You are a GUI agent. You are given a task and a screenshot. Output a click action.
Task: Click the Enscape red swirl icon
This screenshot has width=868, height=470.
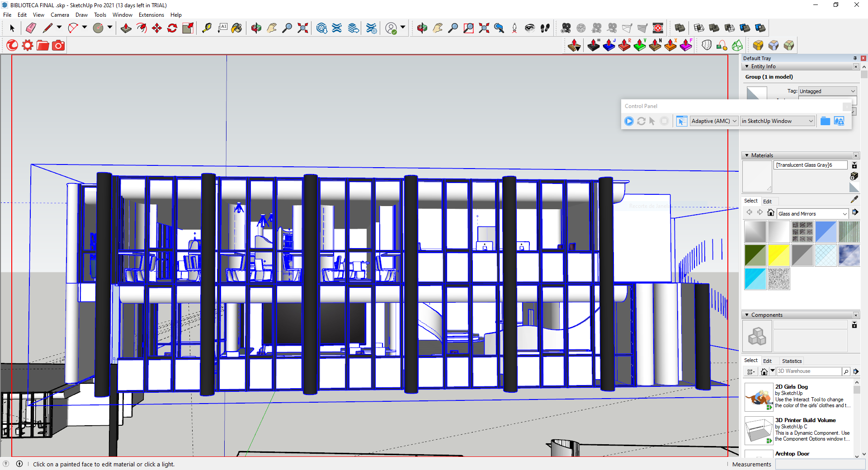[x=12, y=45]
